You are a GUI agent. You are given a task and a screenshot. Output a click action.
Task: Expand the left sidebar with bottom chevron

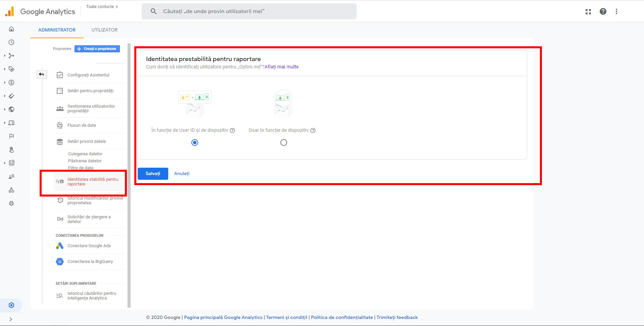click(x=11, y=319)
